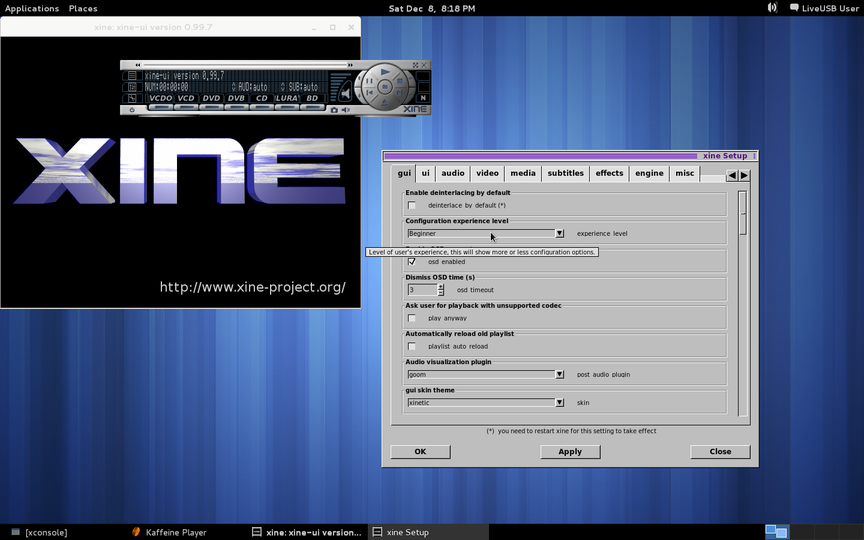
Task: Expand the post audio plugin dropdown
Action: 559,375
